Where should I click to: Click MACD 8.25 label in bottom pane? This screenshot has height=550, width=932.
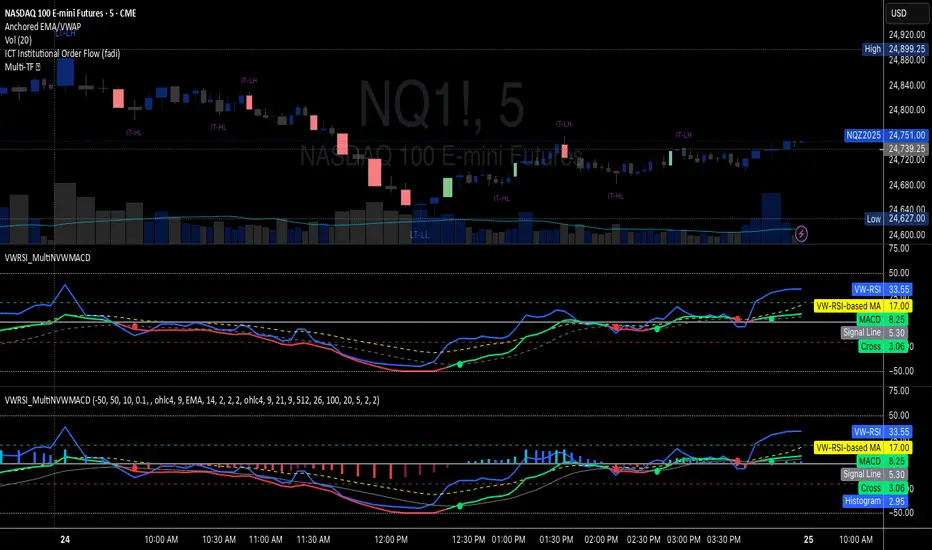[x=882, y=461]
